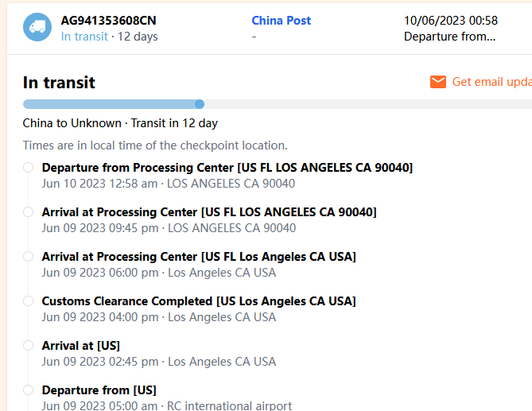Click the blue delivery truck icon
This screenshot has width=532, height=411.
point(37,27)
